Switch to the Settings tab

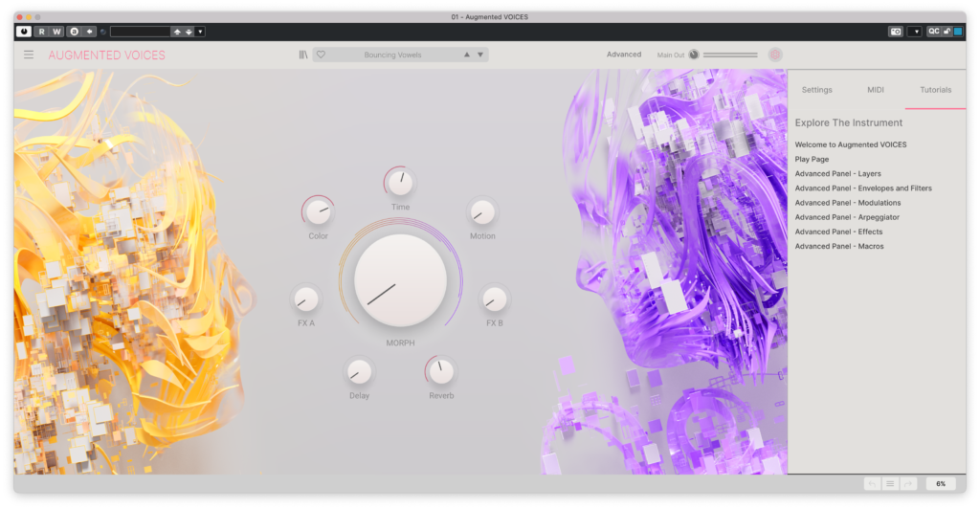pos(817,90)
